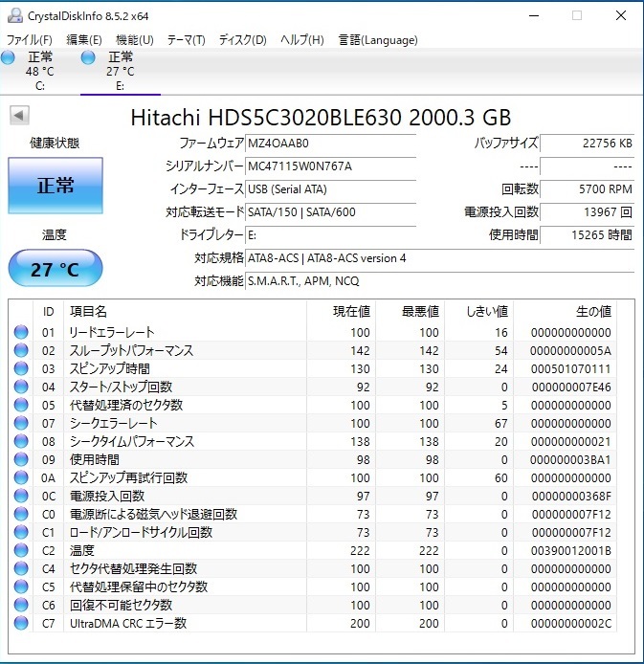This screenshot has width=644, height=664.
Task: Click raw value 000000003BA1 in 使用時間 row
Action: click(x=570, y=460)
